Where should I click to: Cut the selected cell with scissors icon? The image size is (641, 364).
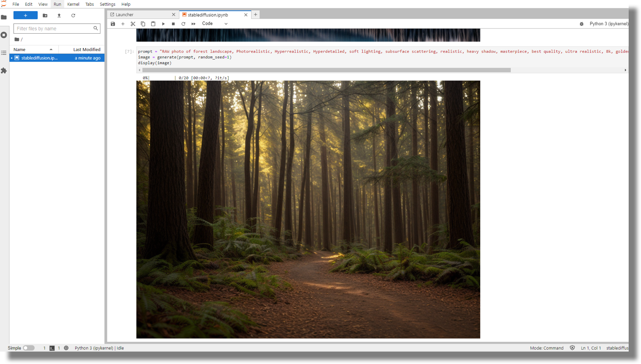pyautogui.click(x=133, y=24)
